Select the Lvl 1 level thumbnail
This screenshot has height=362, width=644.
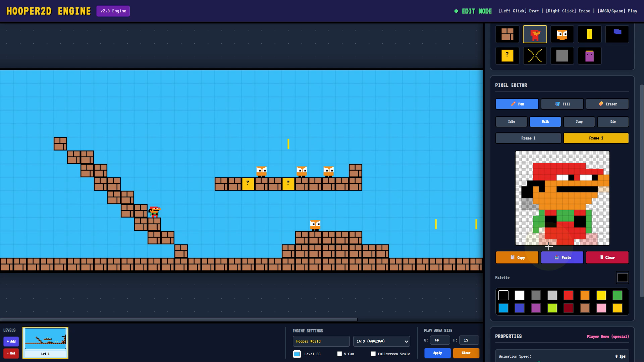point(45,343)
